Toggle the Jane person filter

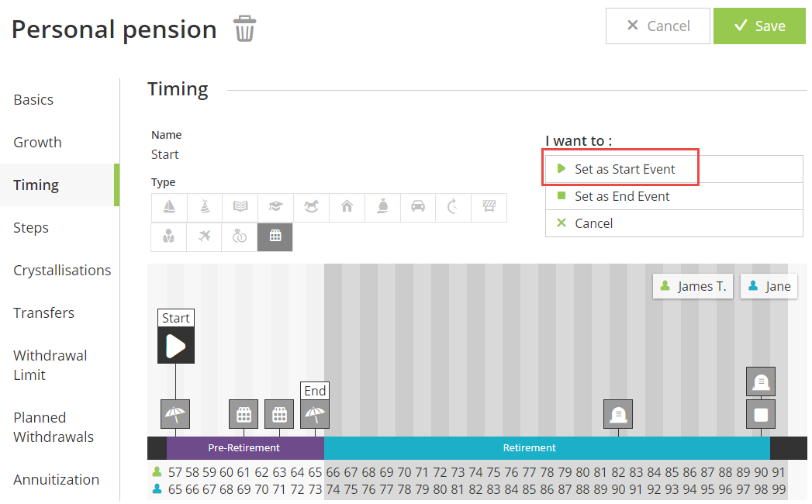pos(769,286)
